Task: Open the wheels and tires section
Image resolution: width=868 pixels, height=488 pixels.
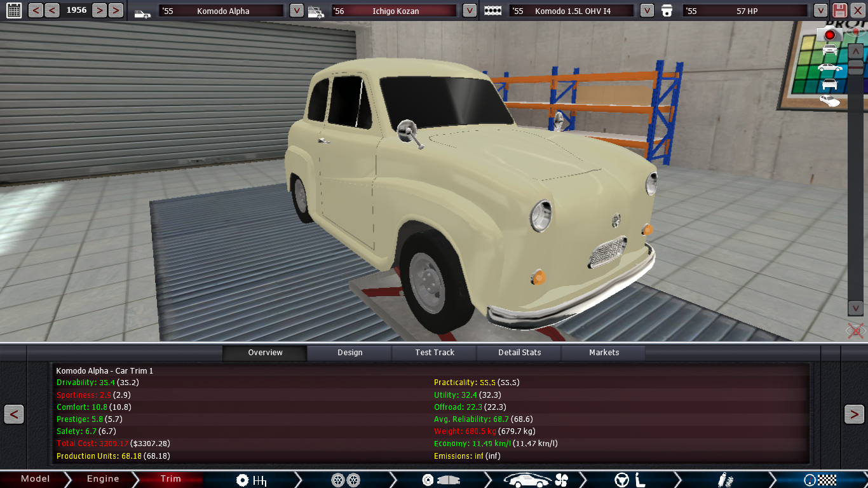Action: 346,480
